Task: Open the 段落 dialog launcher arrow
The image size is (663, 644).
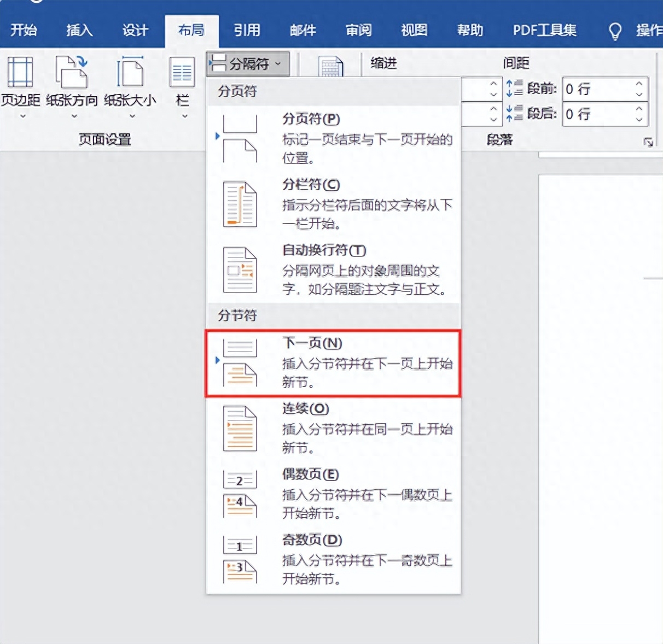Action: pos(649,141)
